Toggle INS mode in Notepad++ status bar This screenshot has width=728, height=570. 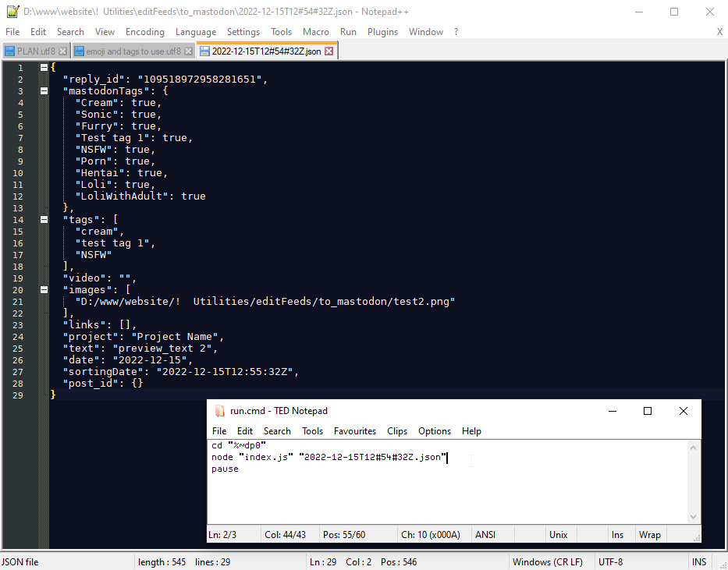point(698,562)
